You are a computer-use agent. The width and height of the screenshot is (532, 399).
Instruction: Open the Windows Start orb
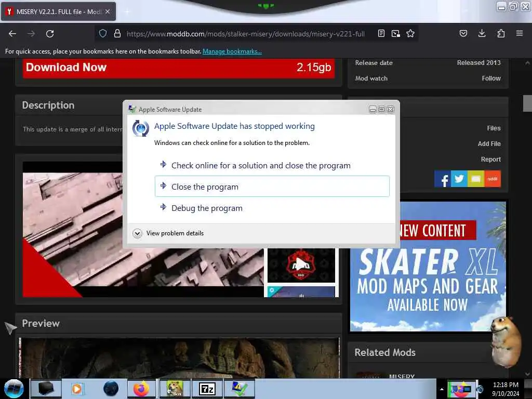click(x=14, y=389)
